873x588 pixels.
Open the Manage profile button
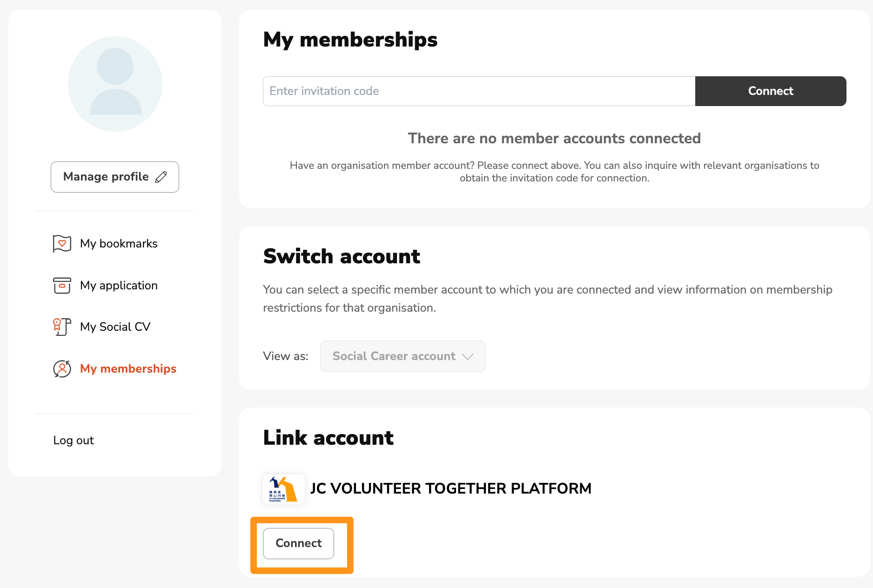point(115,177)
